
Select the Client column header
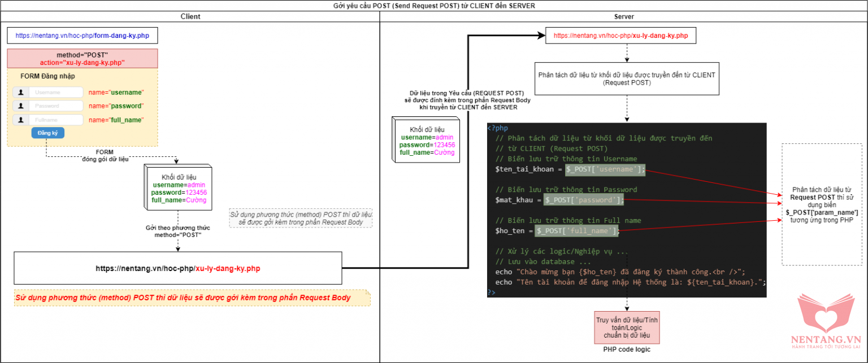click(x=189, y=16)
